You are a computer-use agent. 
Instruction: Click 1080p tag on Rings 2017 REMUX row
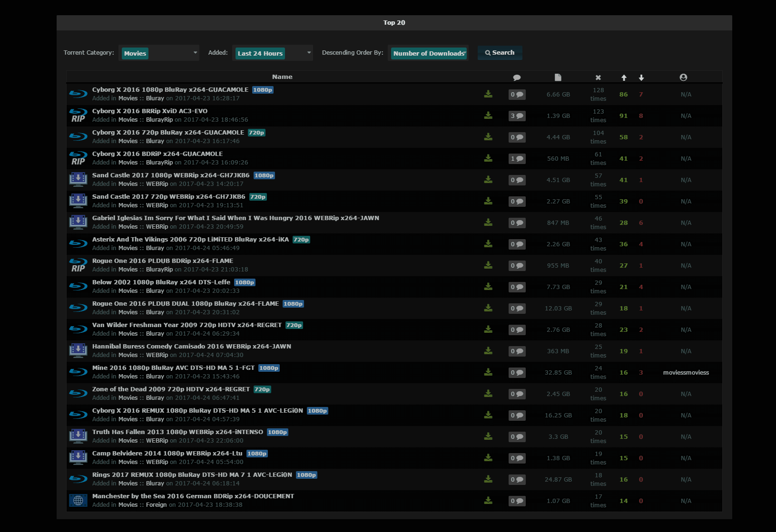point(306,475)
